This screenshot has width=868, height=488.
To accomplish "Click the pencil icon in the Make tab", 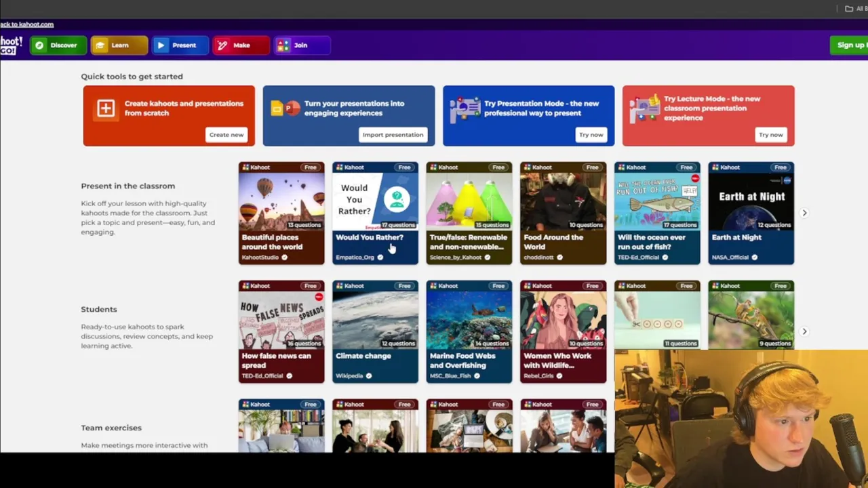I will 222,45.
